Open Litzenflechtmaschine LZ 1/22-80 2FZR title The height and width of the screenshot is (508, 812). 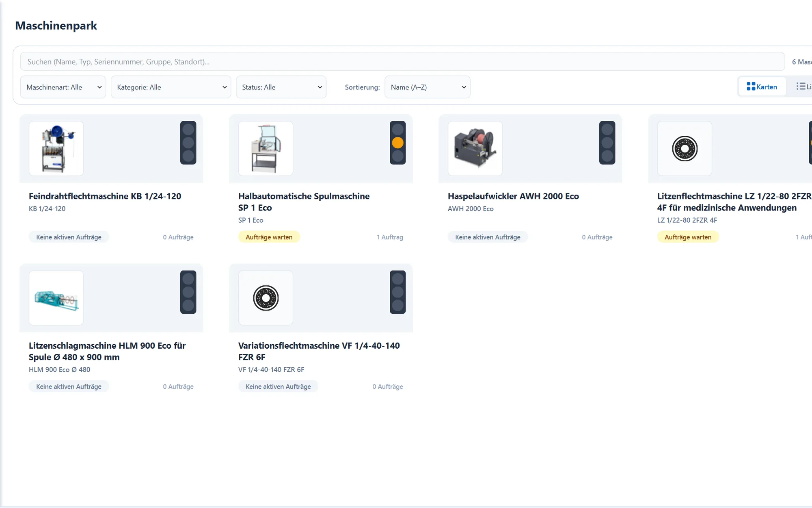coord(734,202)
